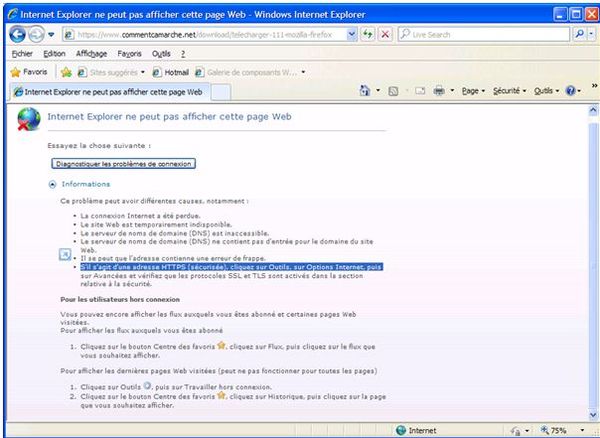The width and height of the screenshot is (600, 438).
Task: Open the Outils command bar menu
Action: point(546,91)
